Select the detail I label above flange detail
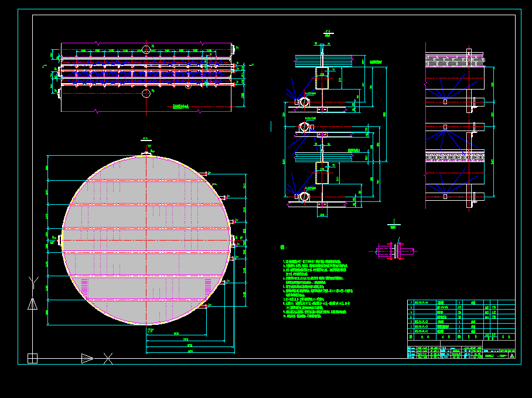This screenshot has height=398, width=532. pyautogui.click(x=394, y=224)
